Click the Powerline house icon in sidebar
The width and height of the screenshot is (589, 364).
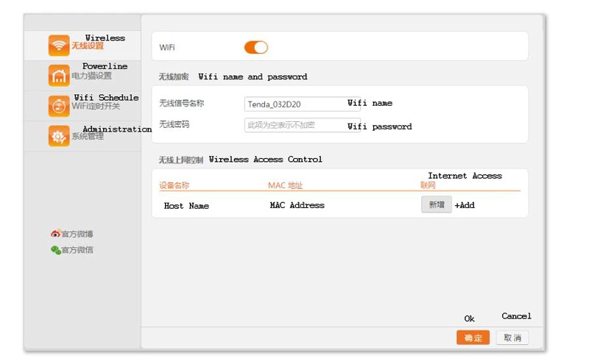[x=59, y=76]
